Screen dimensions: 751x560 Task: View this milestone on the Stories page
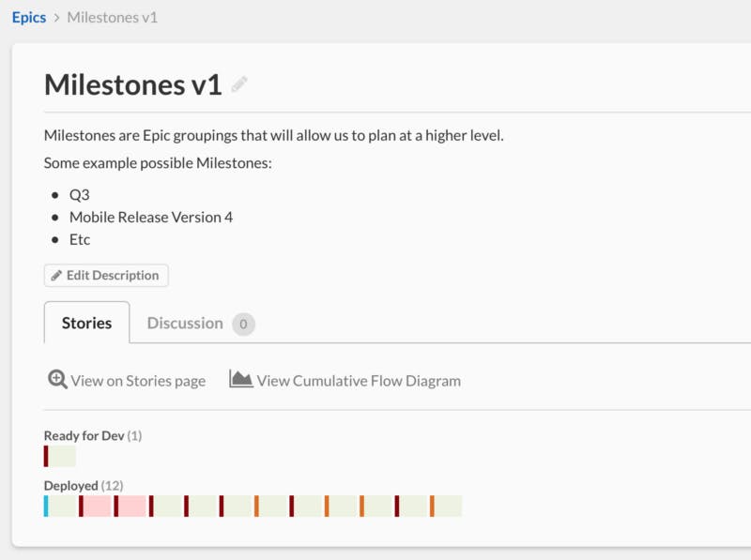coord(136,380)
